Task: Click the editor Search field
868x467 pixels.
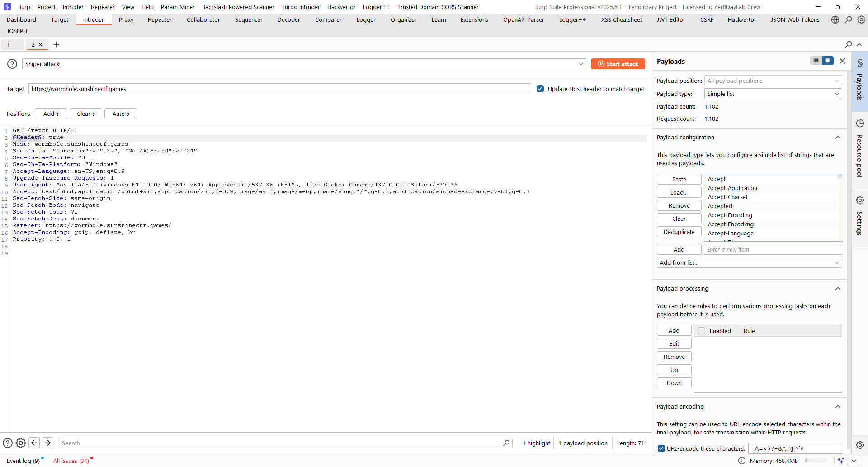Action: 285,443
